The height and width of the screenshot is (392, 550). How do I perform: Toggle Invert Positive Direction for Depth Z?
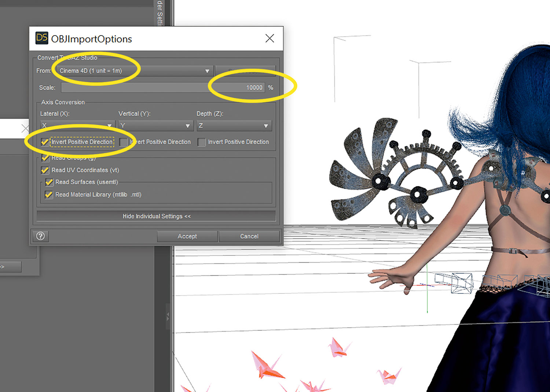(x=202, y=142)
